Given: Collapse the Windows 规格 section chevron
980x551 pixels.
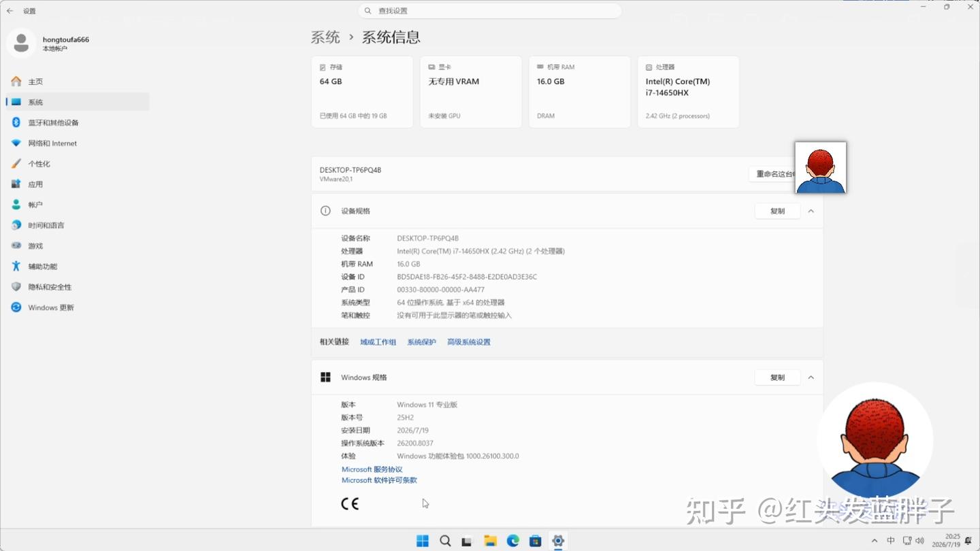Looking at the screenshot, I should coord(811,378).
